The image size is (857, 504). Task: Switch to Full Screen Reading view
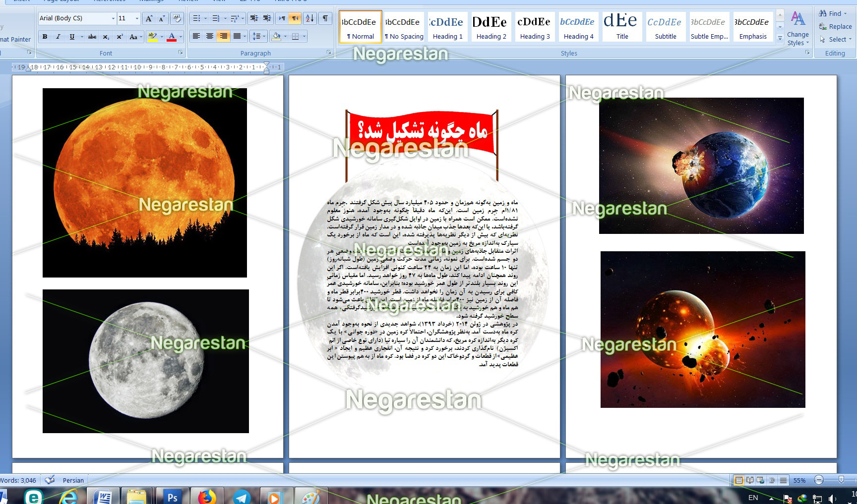click(x=750, y=480)
